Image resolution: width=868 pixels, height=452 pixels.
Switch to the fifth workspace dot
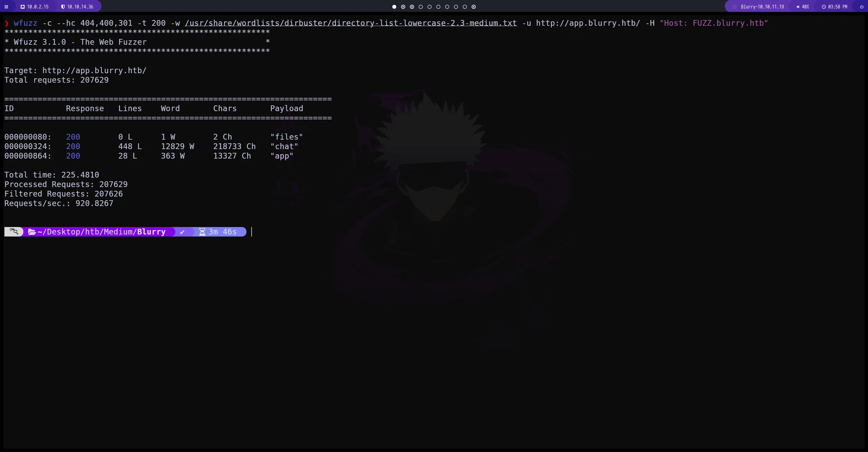(x=430, y=7)
